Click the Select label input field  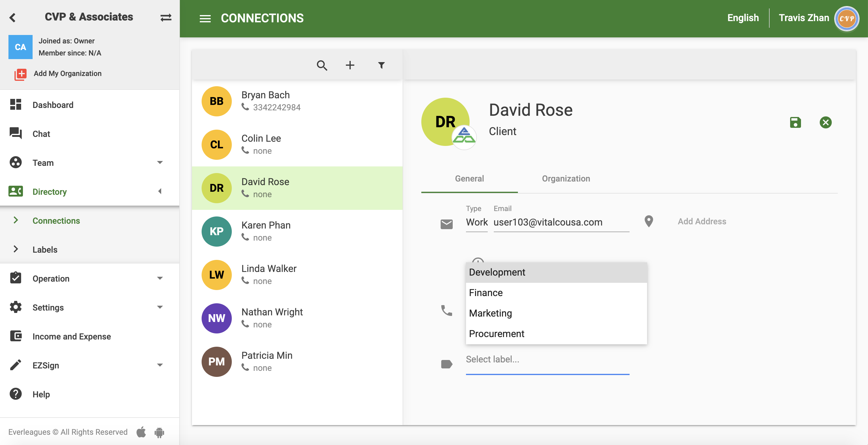(547, 359)
